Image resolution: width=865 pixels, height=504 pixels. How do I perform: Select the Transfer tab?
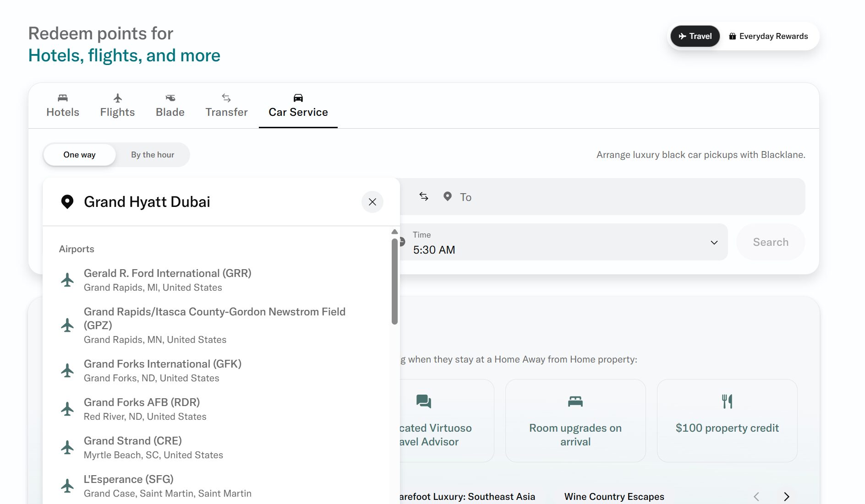coord(226,106)
